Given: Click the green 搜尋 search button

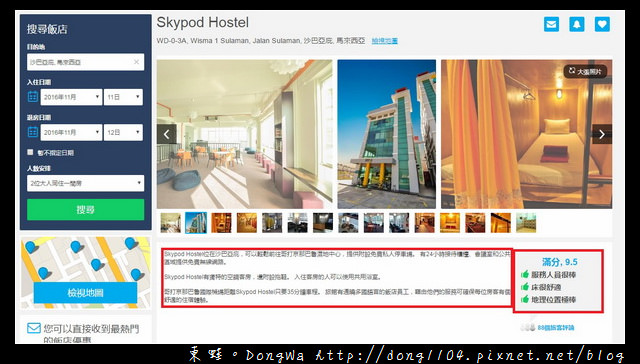Looking at the screenshot, I should click(x=85, y=210).
